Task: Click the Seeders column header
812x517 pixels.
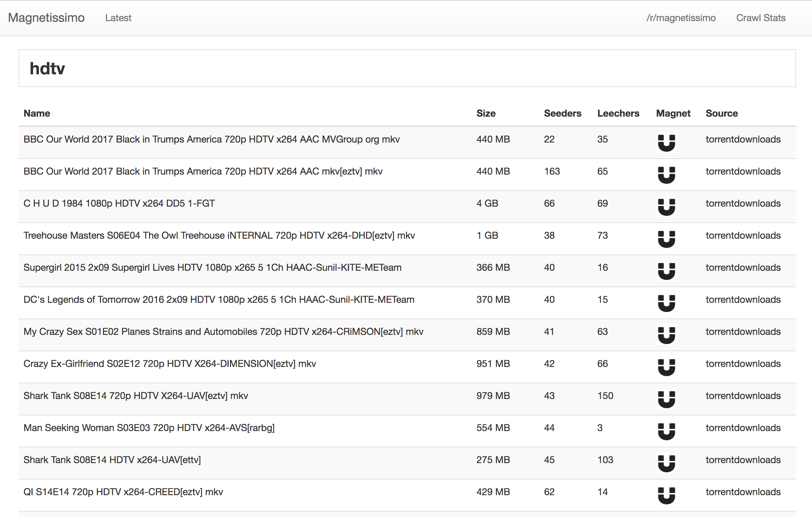Action: click(563, 113)
